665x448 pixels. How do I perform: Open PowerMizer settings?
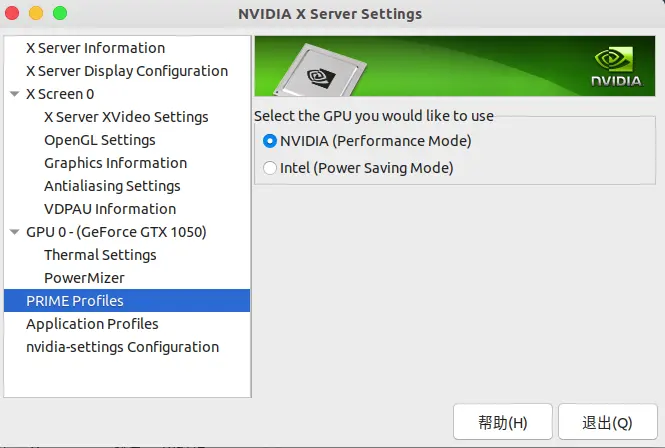[x=84, y=278]
